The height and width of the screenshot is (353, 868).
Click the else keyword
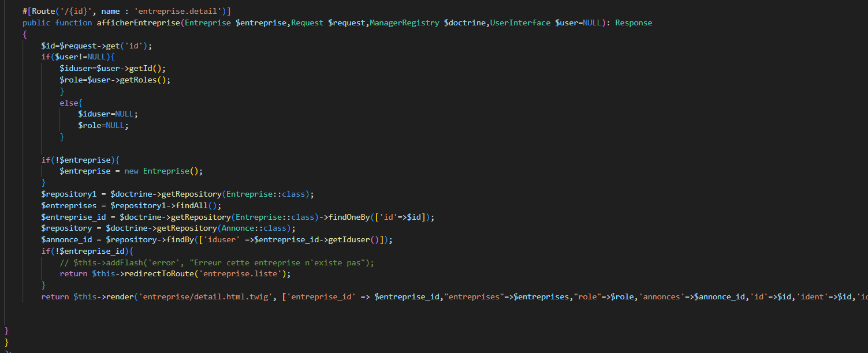click(x=69, y=103)
